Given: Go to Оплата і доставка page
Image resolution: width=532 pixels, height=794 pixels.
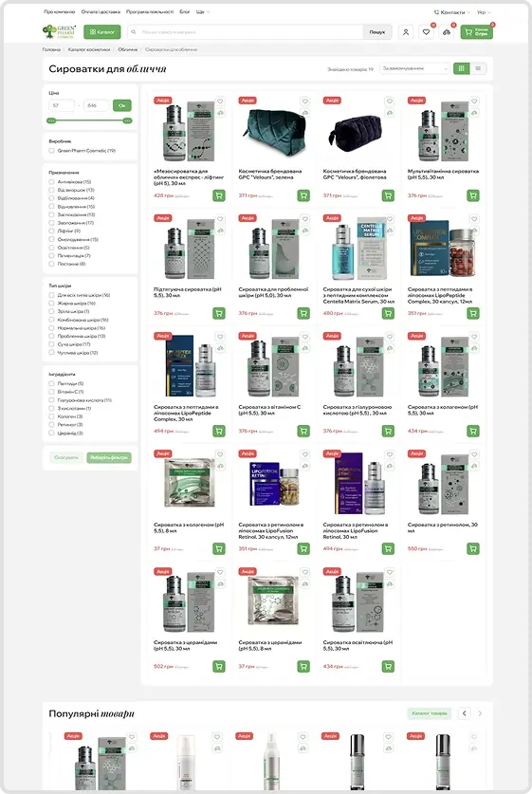Looking at the screenshot, I should pos(101,11).
